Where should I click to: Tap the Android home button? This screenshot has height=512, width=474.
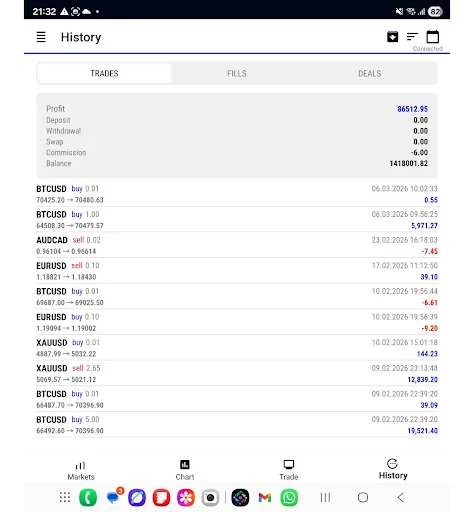(x=363, y=498)
